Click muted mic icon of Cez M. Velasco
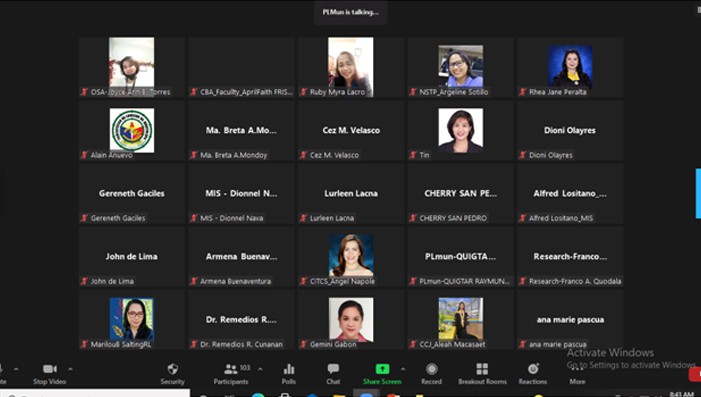 [304, 155]
